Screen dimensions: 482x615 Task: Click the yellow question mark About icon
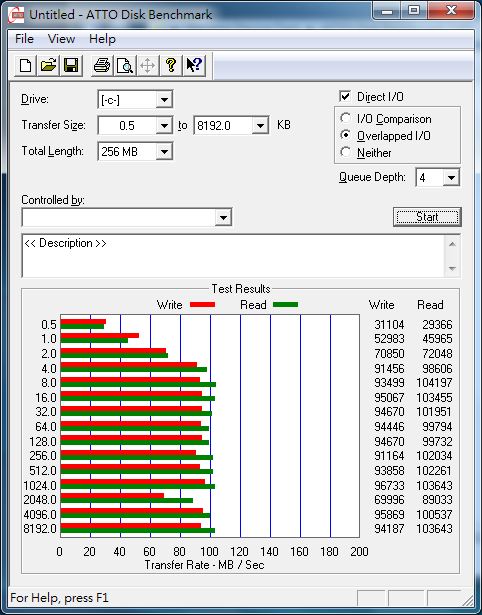click(x=171, y=65)
